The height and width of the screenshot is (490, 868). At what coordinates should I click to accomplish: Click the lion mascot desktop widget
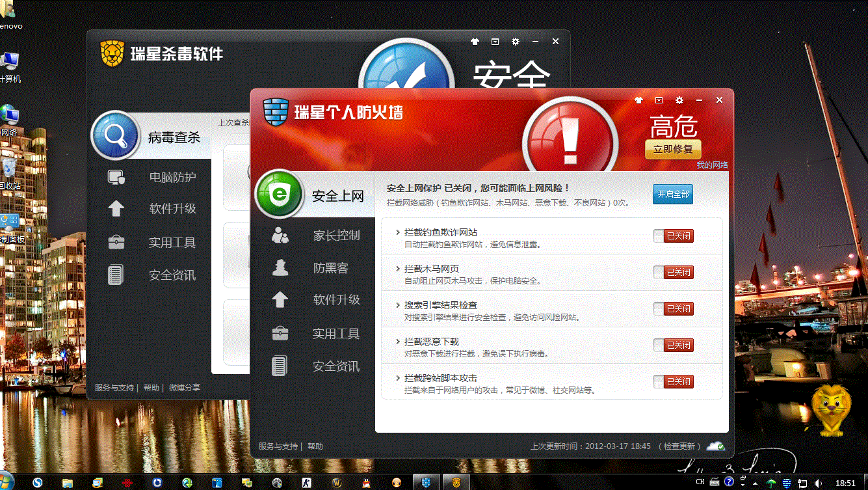point(830,410)
